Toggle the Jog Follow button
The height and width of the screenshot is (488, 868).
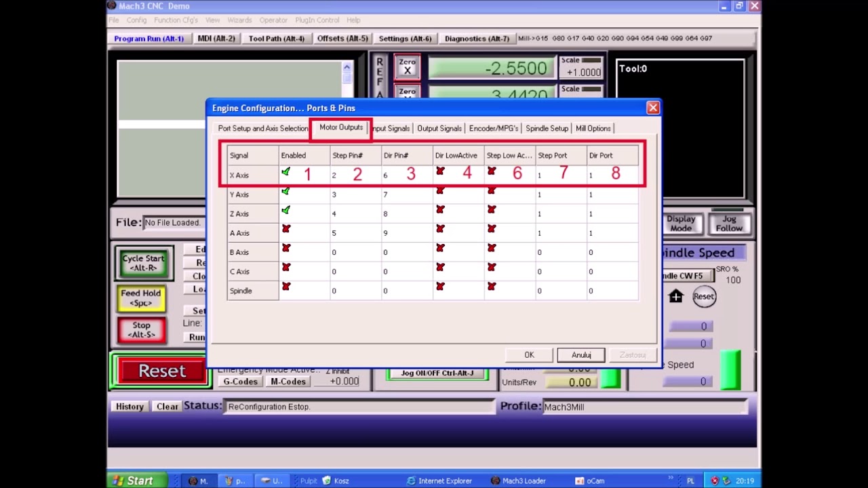[x=729, y=224]
